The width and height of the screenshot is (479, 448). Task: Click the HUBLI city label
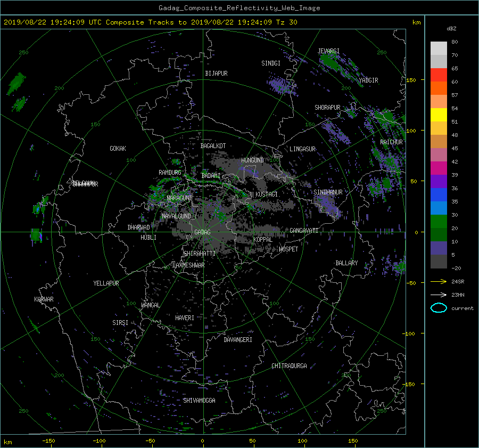pos(148,237)
